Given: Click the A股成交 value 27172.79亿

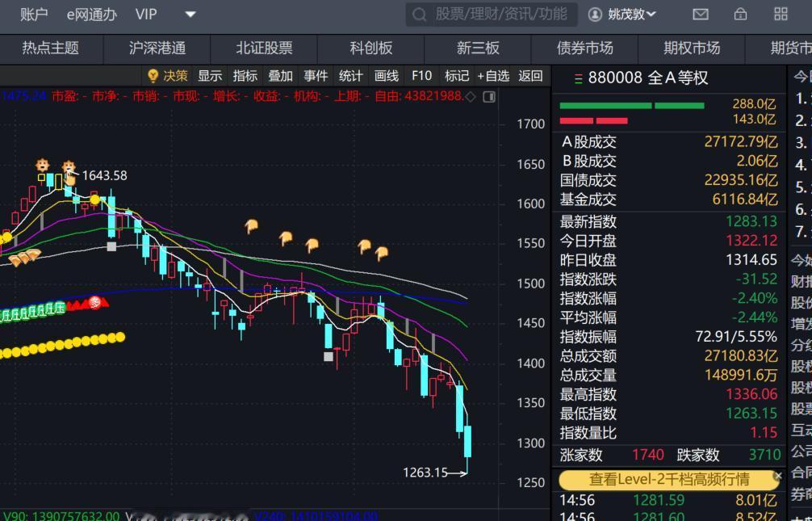Looking at the screenshot, I should pyautogui.click(x=740, y=141).
